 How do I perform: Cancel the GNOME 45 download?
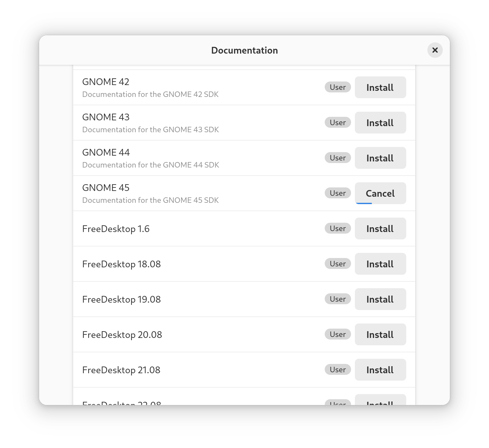point(380,193)
